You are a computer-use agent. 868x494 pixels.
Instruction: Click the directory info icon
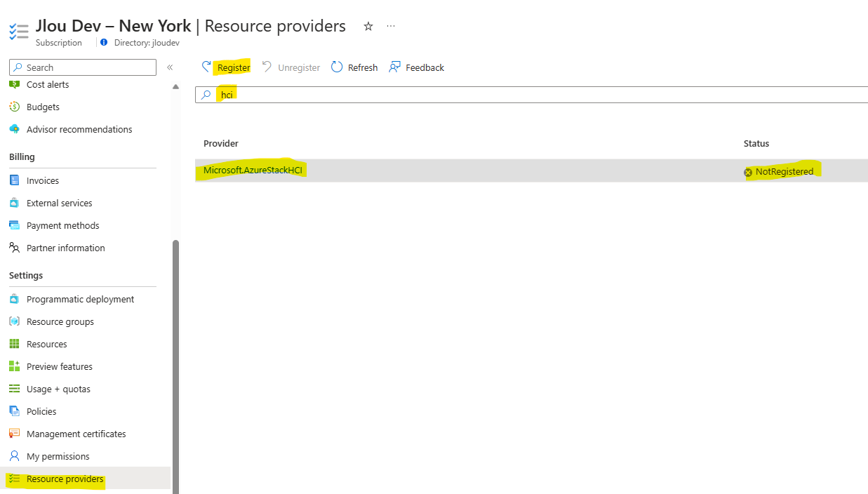coord(104,42)
